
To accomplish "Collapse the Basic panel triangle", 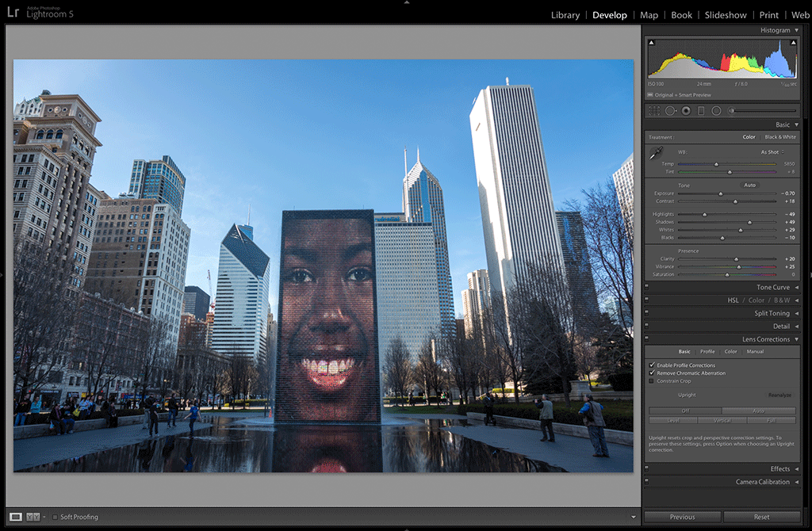I will (x=796, y=124).
